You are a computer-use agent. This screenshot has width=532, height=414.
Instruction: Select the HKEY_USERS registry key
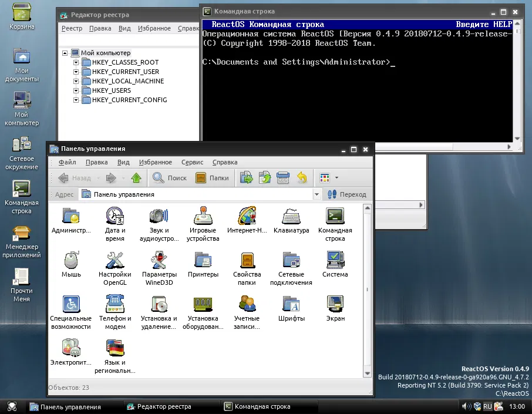111,90
